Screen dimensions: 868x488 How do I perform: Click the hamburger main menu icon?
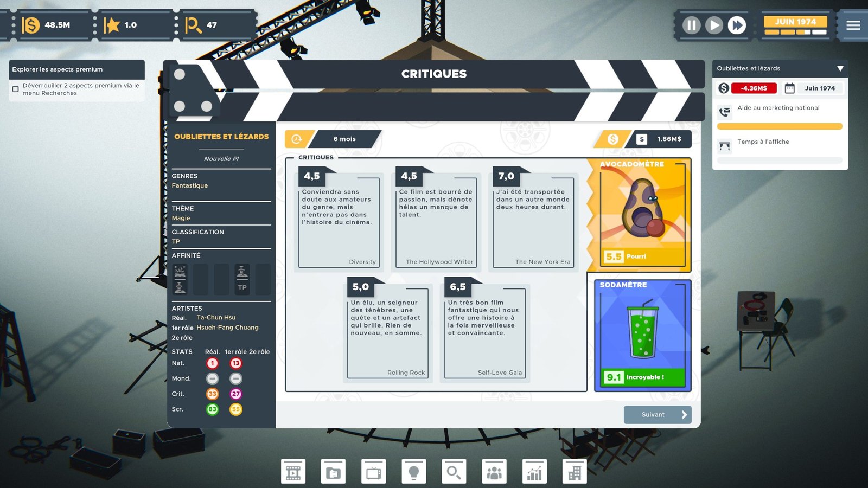coord(853,25)
